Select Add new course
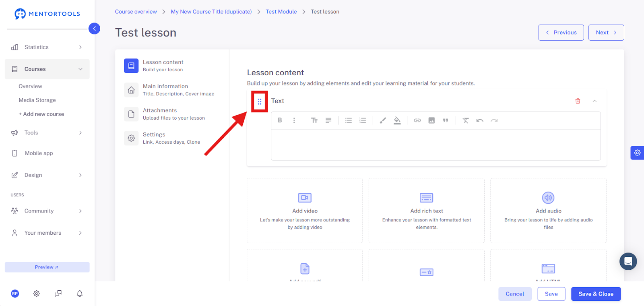This screenshot has height=306, width=644. [41, 114]
